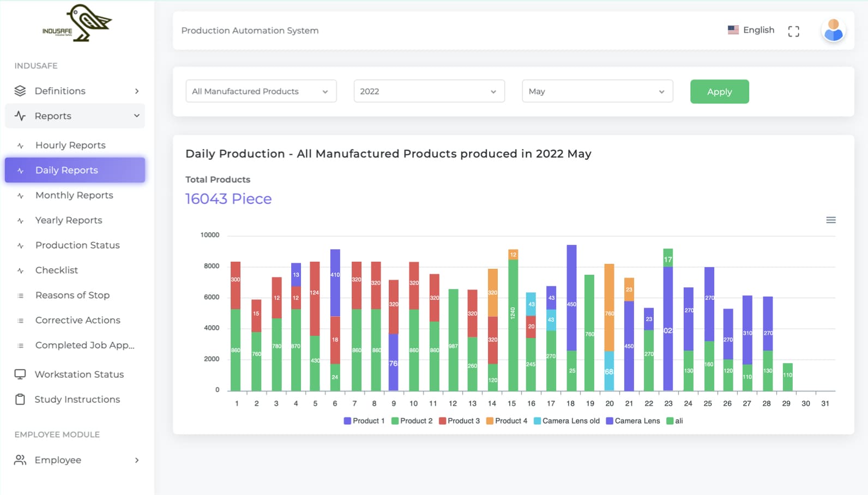Open the All Manufactured Products dropdown

click(x=261, y=92)
